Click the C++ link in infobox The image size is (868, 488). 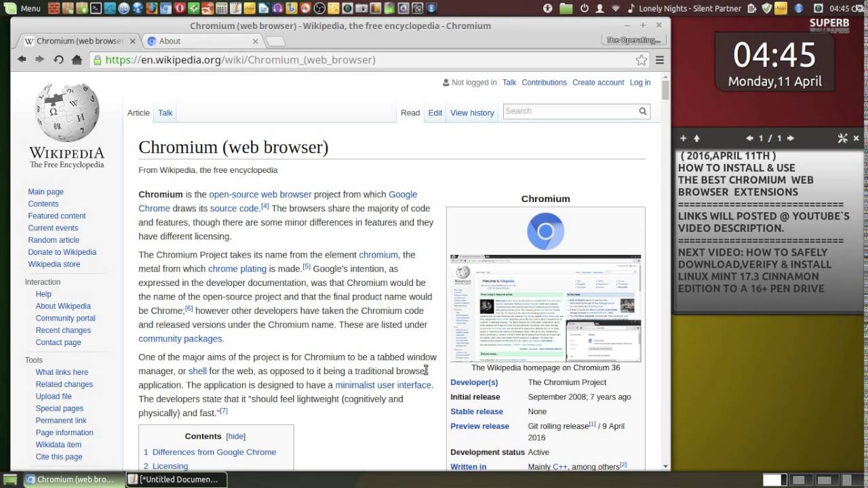[560, 467]
